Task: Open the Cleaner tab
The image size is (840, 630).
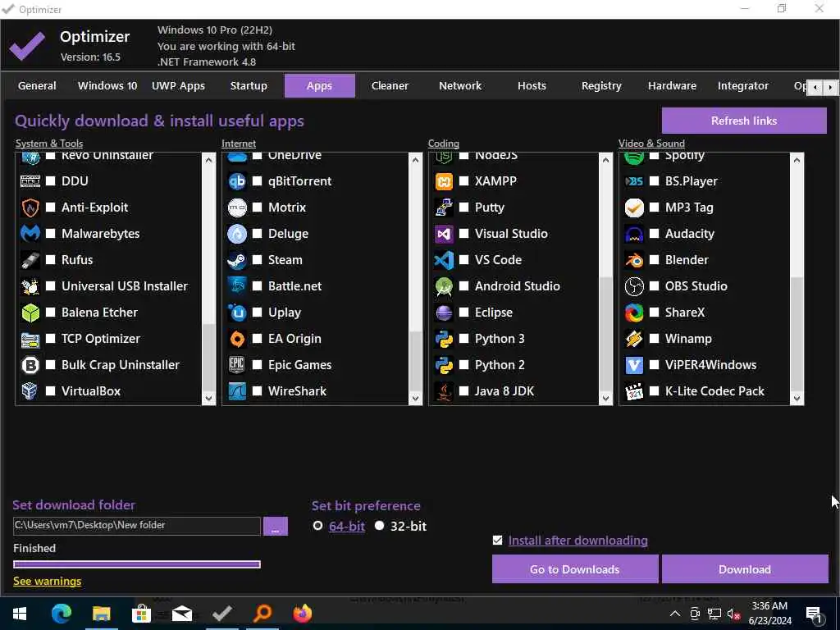Action: pos(390,85)
